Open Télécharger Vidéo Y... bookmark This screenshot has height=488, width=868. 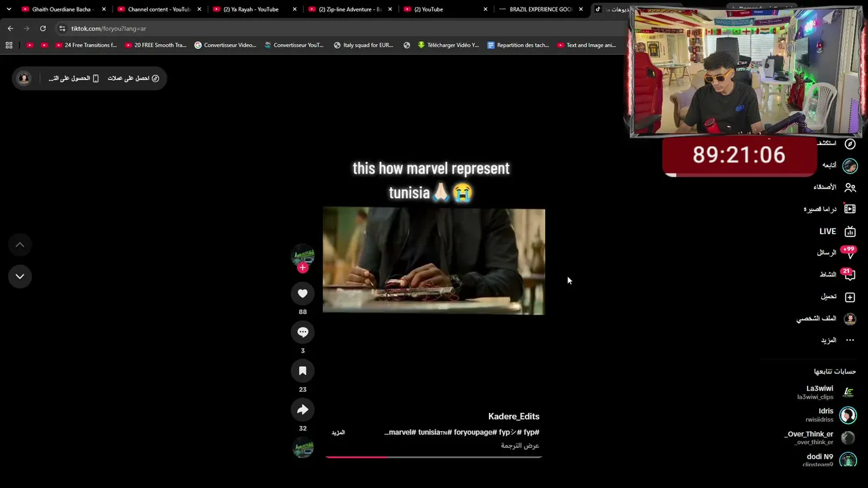point(448,45)
